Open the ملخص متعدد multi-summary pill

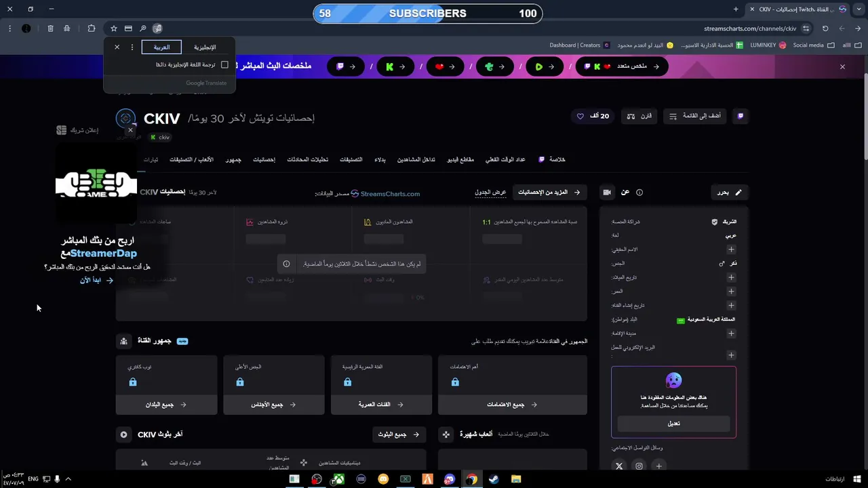point(622,66)
